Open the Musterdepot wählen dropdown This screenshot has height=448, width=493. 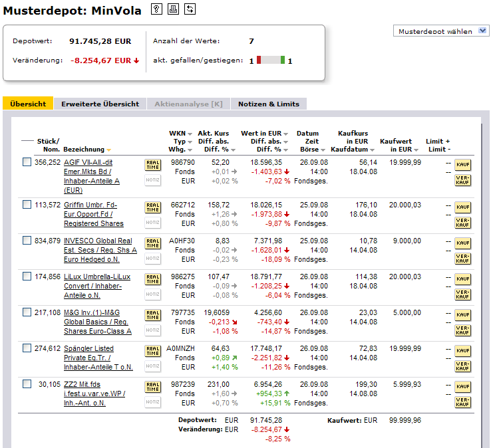(442, 31)
